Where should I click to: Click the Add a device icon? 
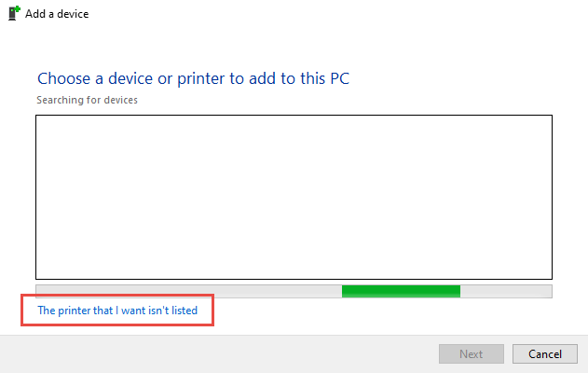coord(14,13)
